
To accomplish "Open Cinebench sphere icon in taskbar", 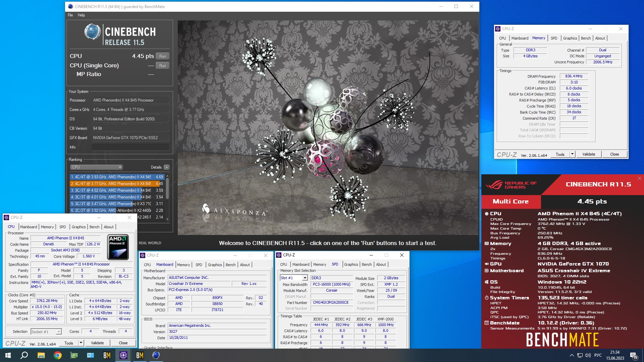I will [156, 355].
